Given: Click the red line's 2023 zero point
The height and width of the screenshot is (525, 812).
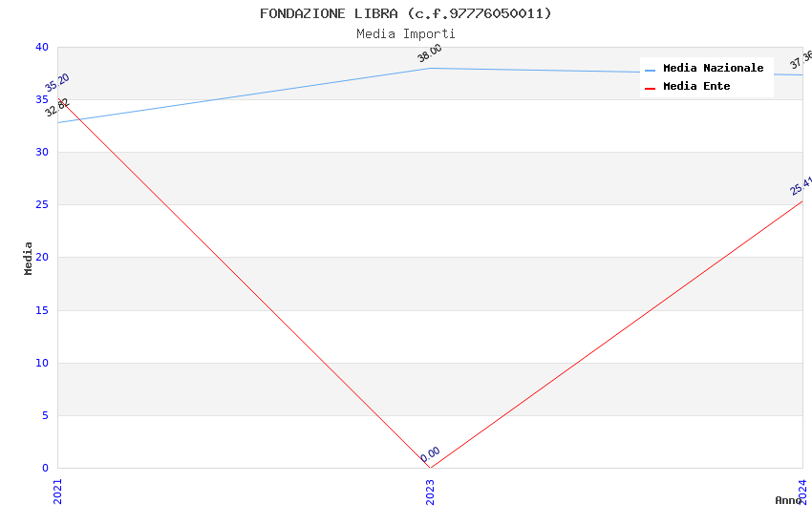Looking at the screenshot, I should click(x=430, y=468).
